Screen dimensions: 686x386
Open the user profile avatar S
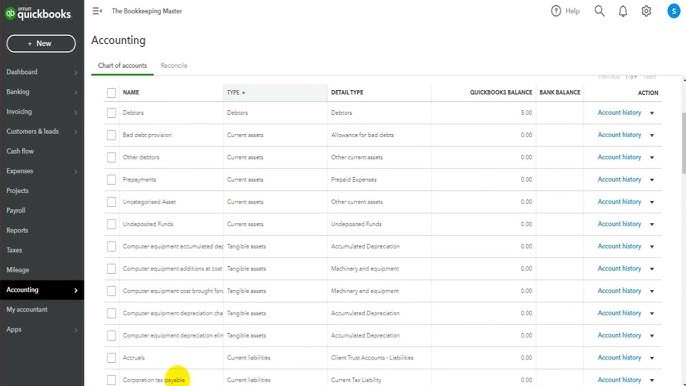coord(674,11)
